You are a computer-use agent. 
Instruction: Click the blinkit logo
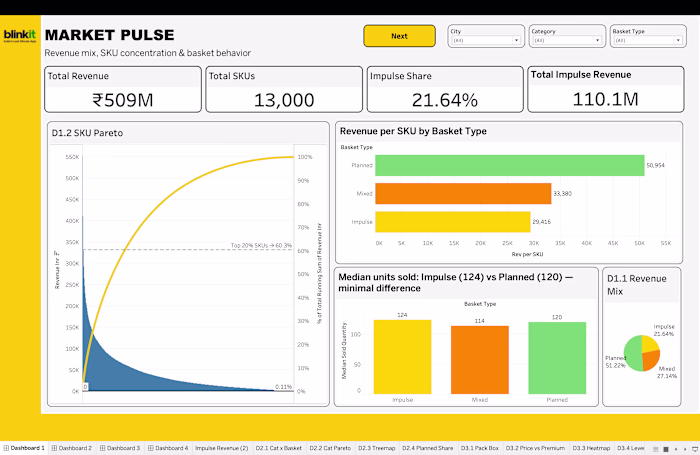[20, 35]
